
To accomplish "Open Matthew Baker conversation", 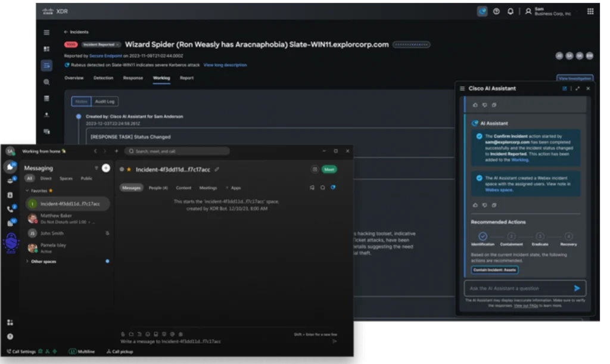I will (x=68, y=219).
